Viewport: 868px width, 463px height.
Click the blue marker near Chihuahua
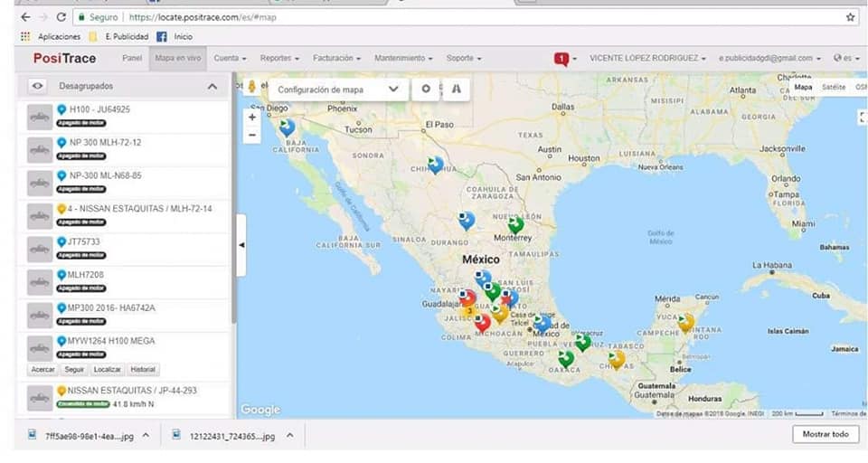(436, 165)
